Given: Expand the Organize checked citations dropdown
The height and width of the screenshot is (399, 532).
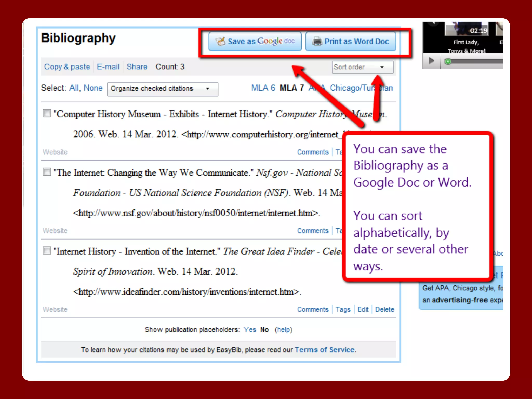Looking at the screenshot, I should [163, 89].
